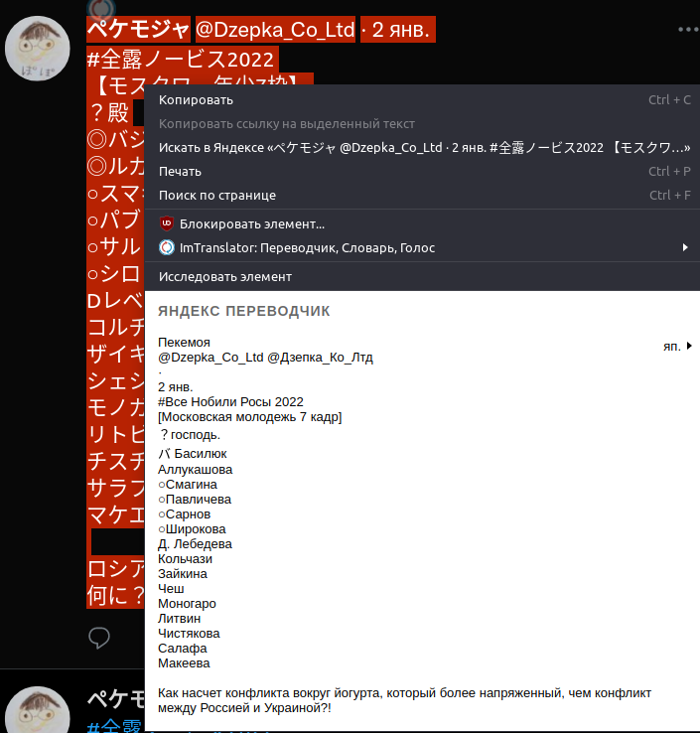Click the ImTranslator globe icon

(x=167, y=247)
